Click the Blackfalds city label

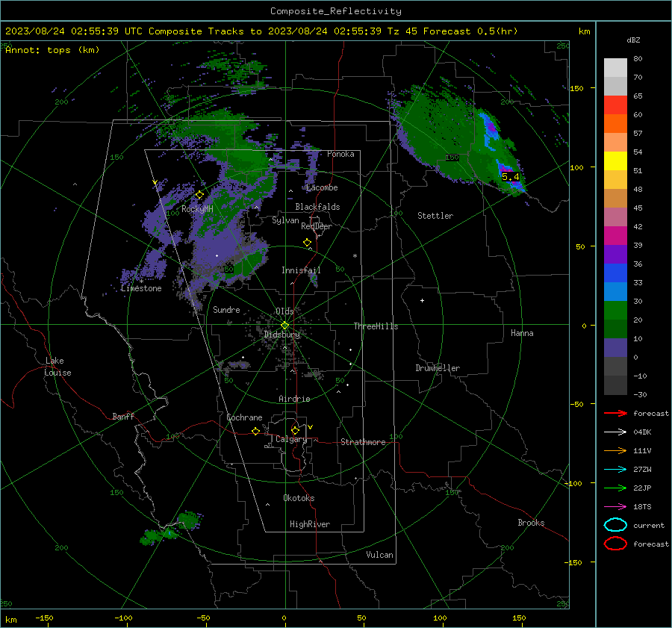[317, 207]
